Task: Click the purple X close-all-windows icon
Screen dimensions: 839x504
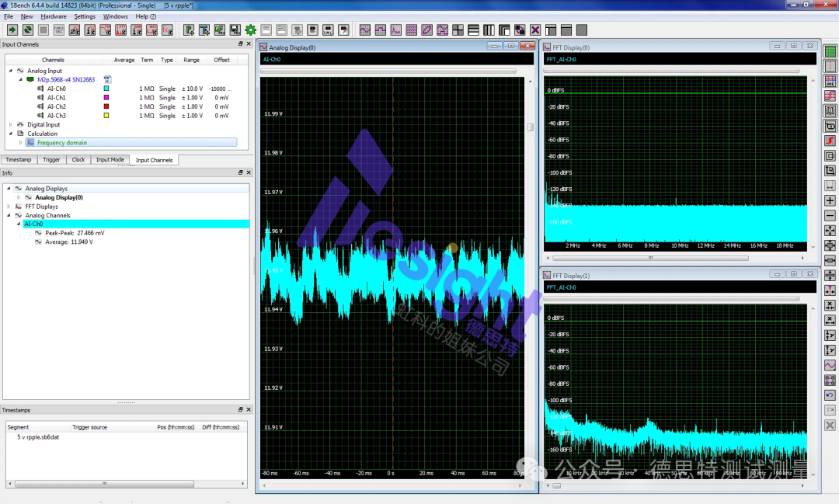Action: tap(535, 30)
